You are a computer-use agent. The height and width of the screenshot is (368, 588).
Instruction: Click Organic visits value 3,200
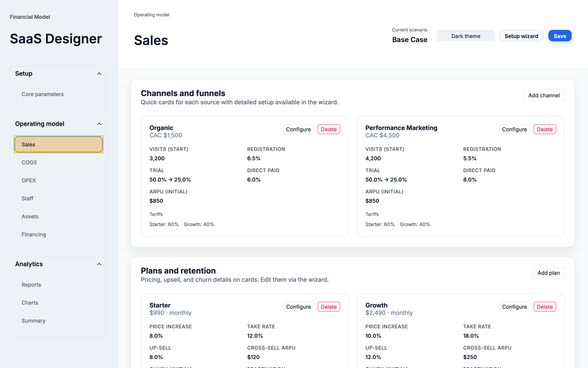pyautogui.click(x=157, y=158)
